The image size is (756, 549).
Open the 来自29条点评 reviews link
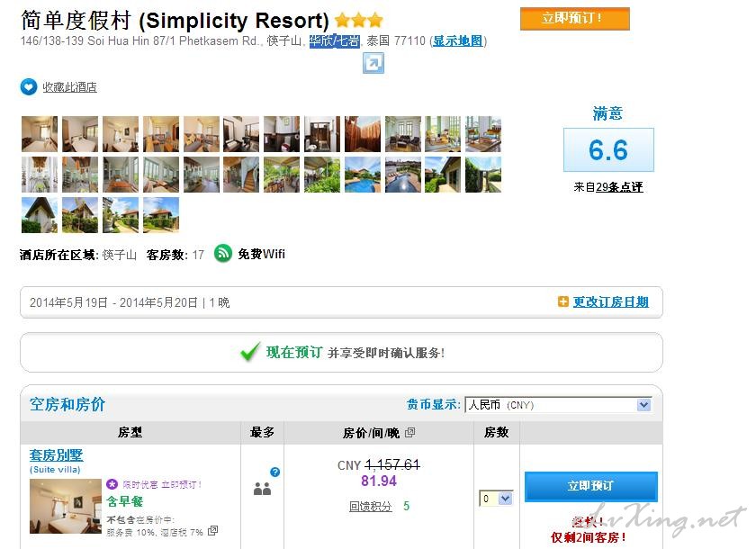coord(608,187)
